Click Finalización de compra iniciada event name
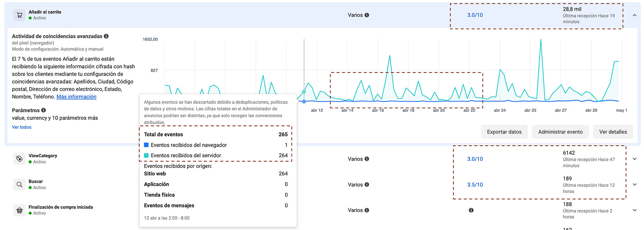Image resolution: width=644 pixels, height=230 pixels. pyautogui.click(x=61, y=207)
